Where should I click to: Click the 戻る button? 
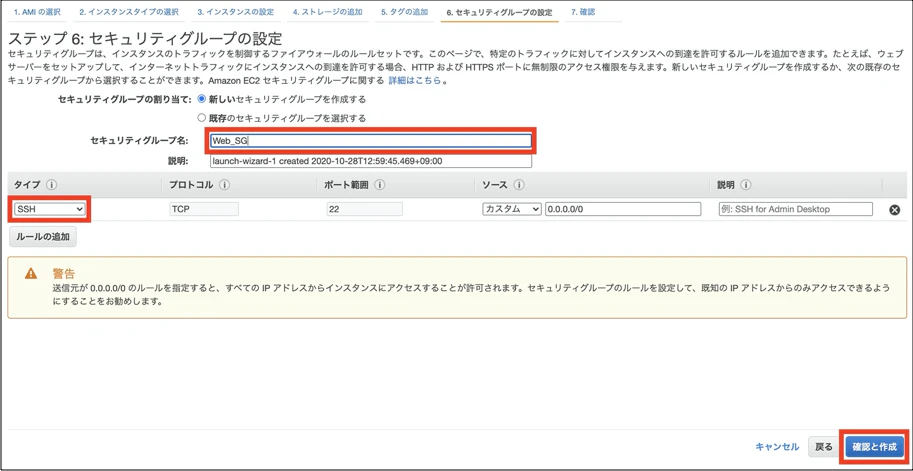[x=824, y=447]
